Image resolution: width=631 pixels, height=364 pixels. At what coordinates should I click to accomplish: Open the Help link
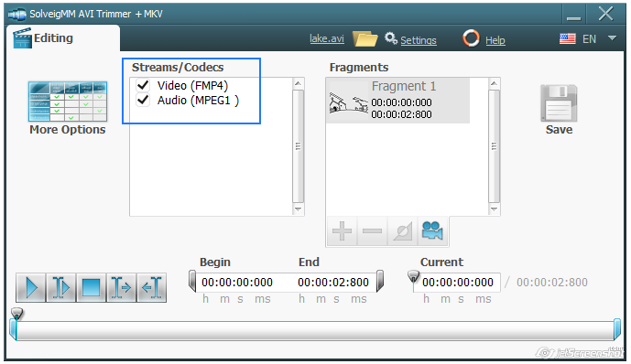[x=495, y=40]
